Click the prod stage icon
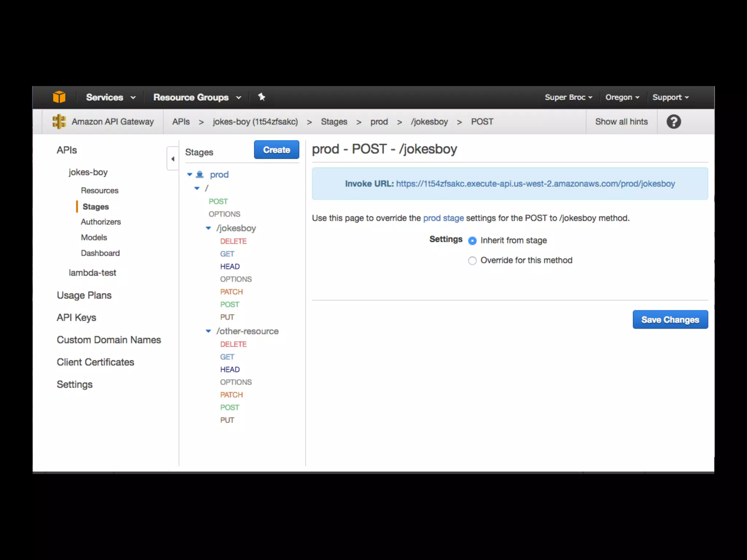The height and width of the screenshot is (560, 747). pyautogui.click(x=200, y=175)
